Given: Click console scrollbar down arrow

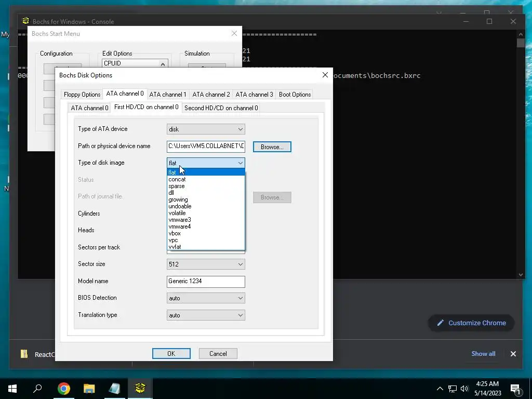Looking at the screenshot, I should [x=521, y=275].
